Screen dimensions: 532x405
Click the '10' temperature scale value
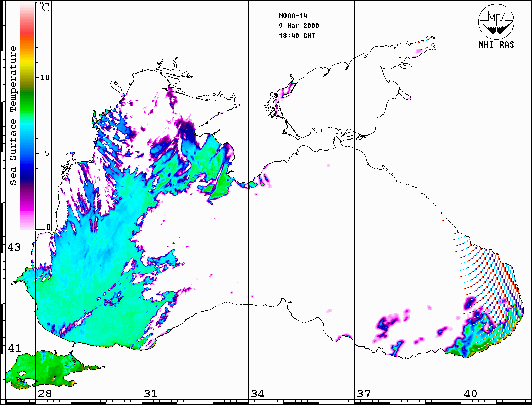coord(45,77)
